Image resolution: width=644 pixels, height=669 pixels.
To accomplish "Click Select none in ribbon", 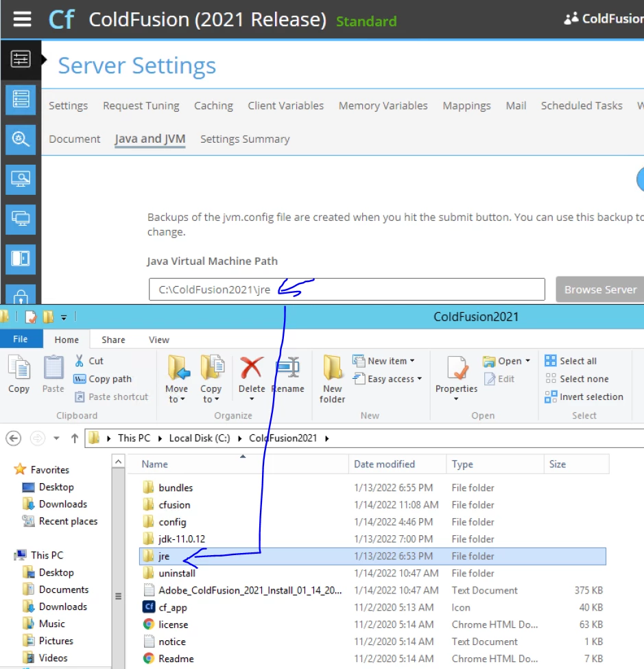I will (x=577, y=379).
